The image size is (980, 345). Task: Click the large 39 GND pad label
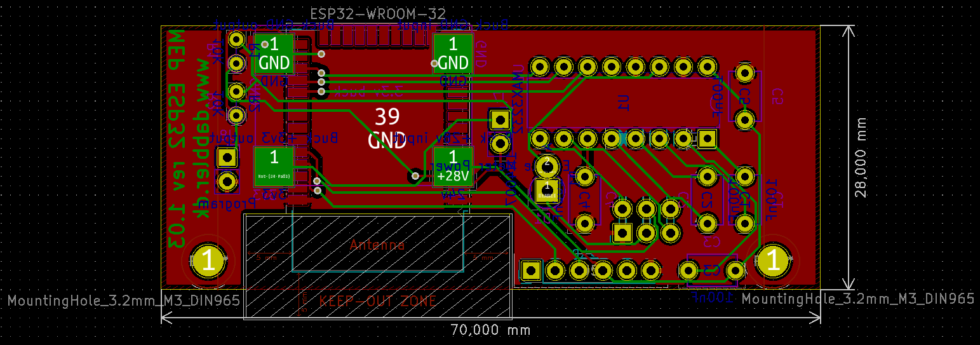[x=387, y=128]
